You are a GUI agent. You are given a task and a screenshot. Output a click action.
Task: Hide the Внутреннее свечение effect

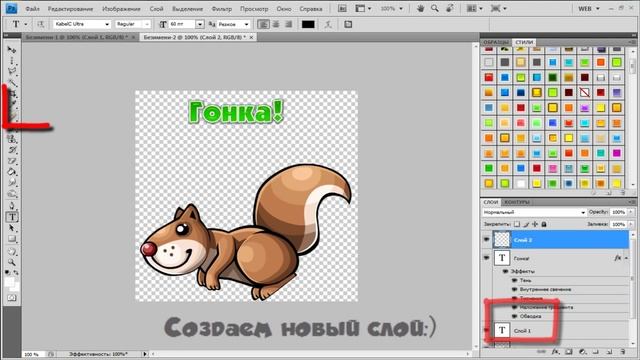[x=514, y=289]
